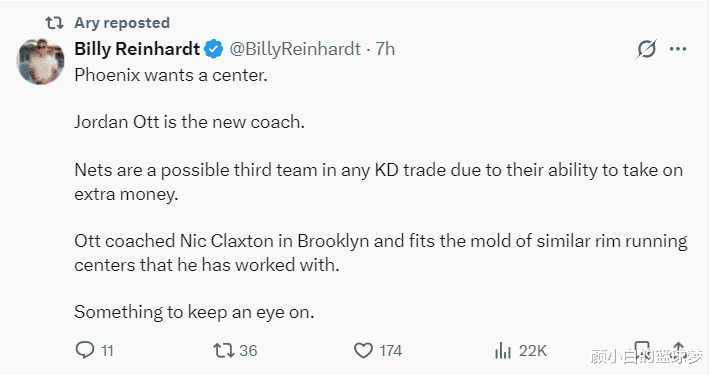Click the 174 likes count
The width and height of the screenshot is (711, 375).
pos(390,351)
